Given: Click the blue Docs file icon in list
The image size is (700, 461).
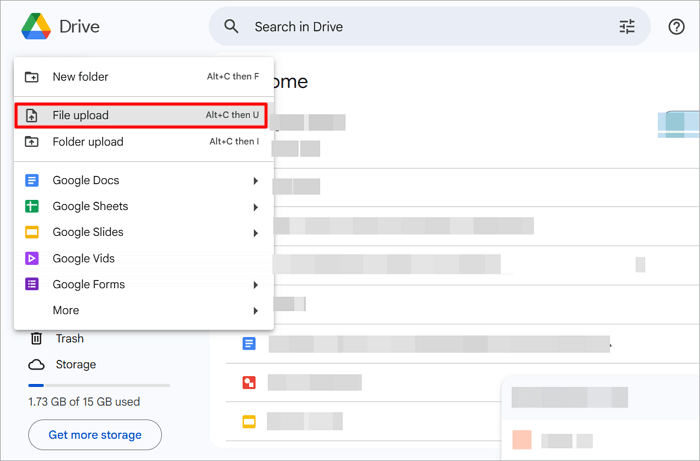Looking at the screenshot, I should point(249,344).
